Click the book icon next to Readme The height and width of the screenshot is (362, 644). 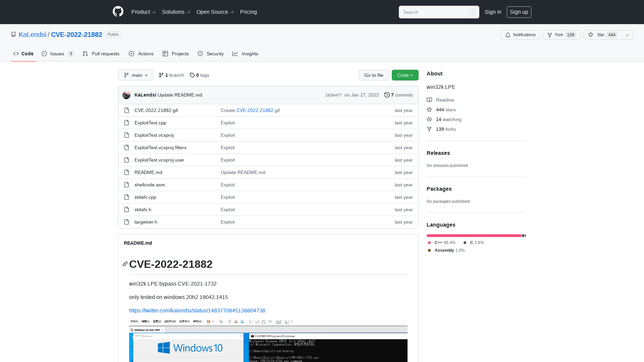[x=429, y=100]
